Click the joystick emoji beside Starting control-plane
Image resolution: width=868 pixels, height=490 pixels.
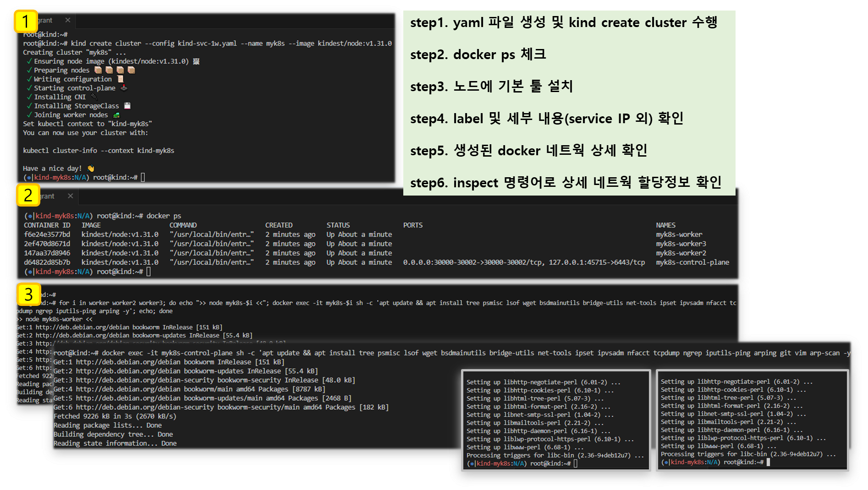pyautogui.click(x=124, y=88)
